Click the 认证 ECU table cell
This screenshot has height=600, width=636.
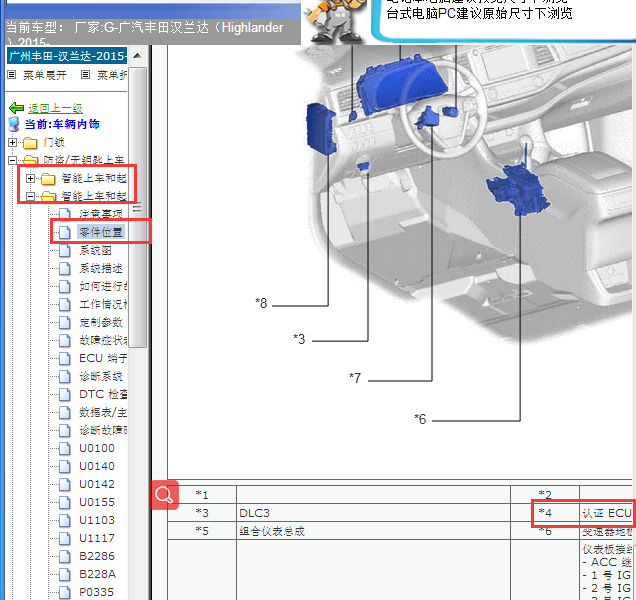607,513
